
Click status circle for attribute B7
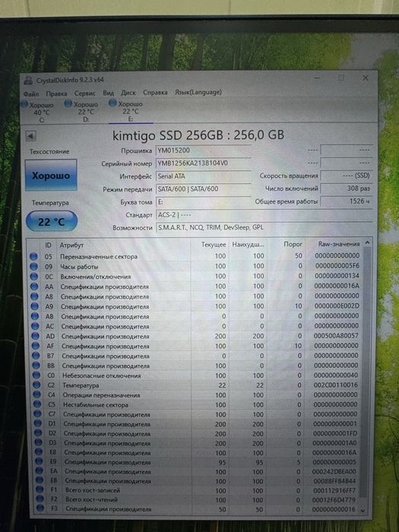[x=36, y=356]
